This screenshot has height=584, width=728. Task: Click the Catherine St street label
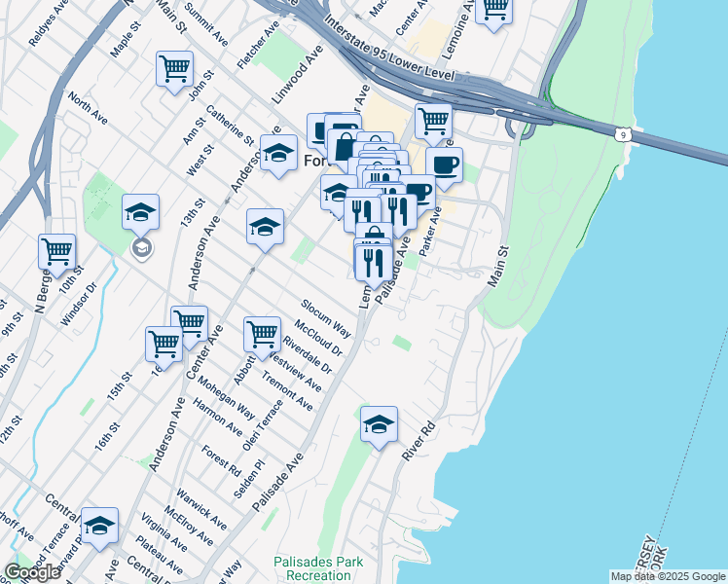coord(231,125)
